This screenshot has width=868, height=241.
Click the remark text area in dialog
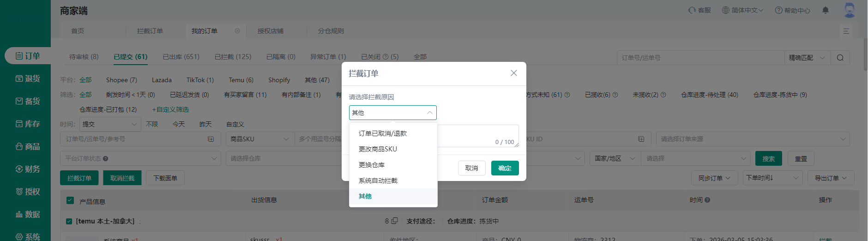pos(477,134)
